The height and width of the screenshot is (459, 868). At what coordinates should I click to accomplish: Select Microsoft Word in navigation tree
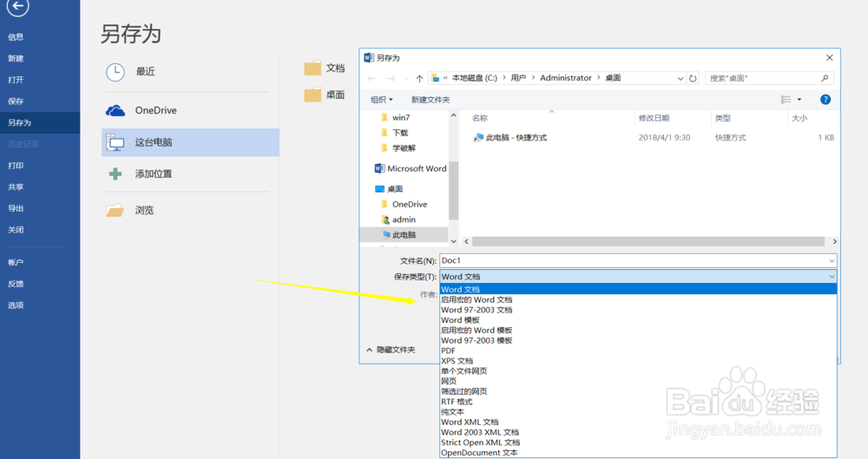[411, 168]
